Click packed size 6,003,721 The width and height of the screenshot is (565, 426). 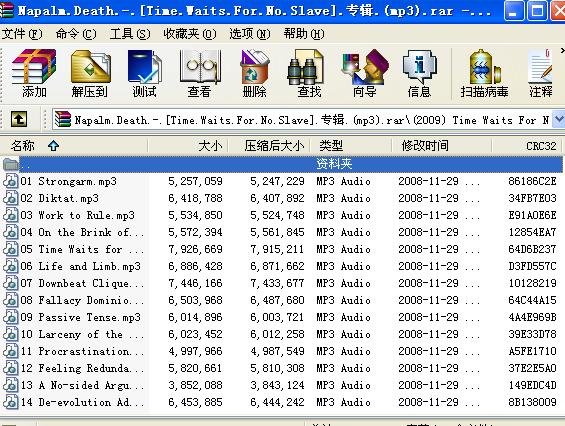pos(277,317)
